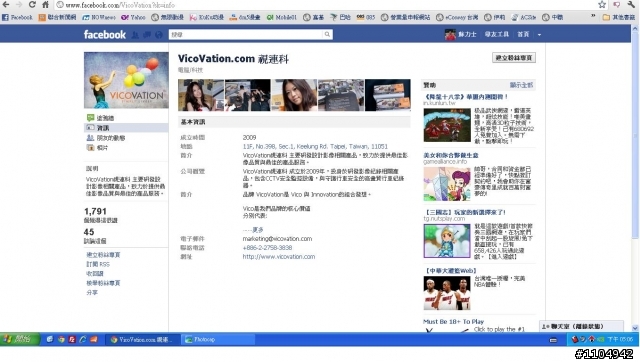Open the Mobile01 bookmark

tap(282, 18)
